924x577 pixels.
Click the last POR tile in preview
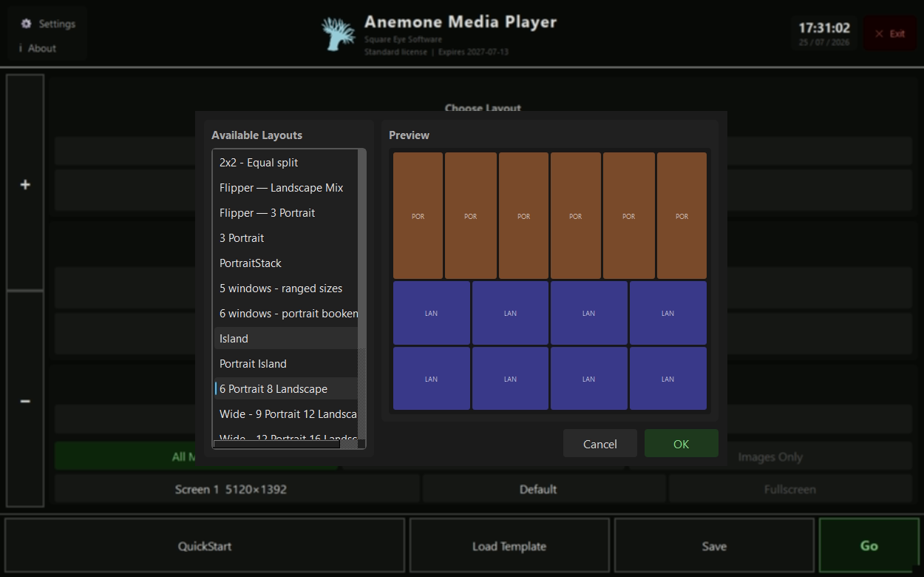coord(682,216)
